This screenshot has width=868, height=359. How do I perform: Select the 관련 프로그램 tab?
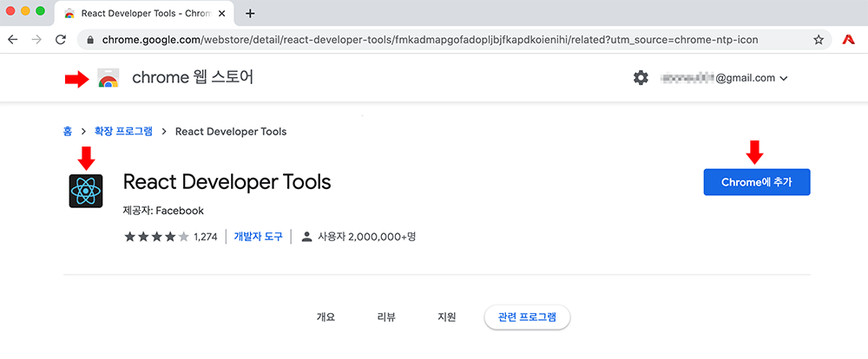(527, 317)
